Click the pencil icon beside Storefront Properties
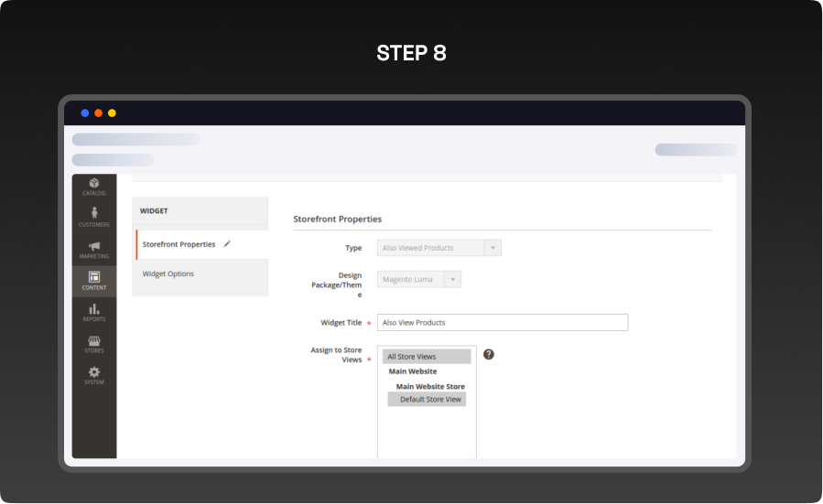 pos(227,244)
